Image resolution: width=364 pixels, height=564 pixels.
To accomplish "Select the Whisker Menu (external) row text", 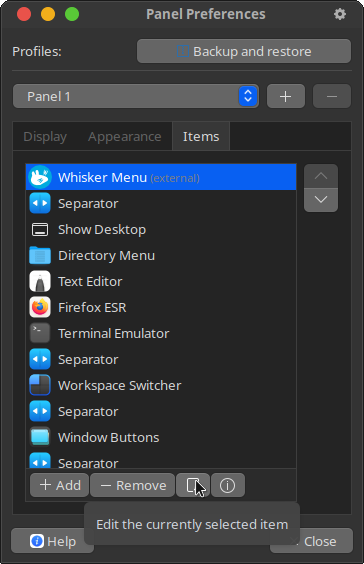I will [129, 177].
